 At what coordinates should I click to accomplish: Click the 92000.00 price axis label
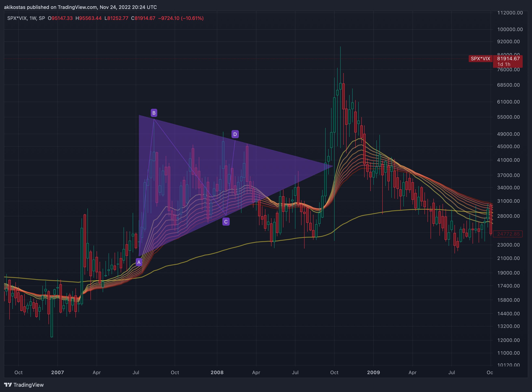pos(508,42)
